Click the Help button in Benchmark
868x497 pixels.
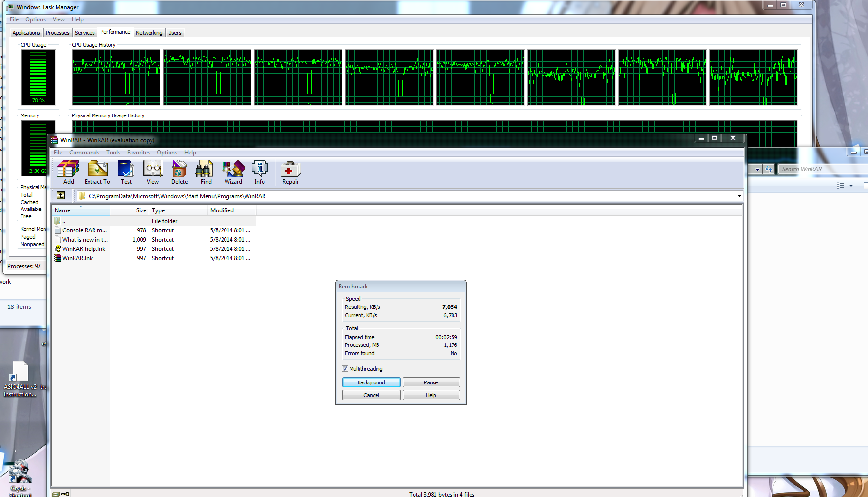431,395
